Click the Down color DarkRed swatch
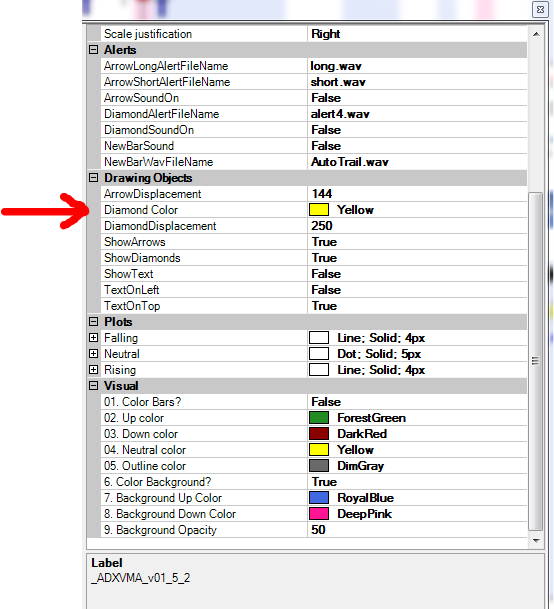The width and height of the screenshot is (554, 609). (319, 433)
